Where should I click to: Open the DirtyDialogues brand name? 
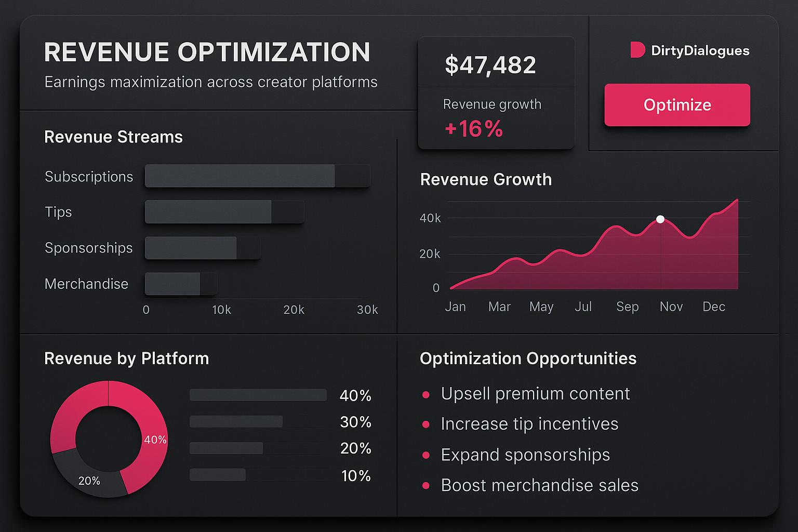[x=700, y=50]
